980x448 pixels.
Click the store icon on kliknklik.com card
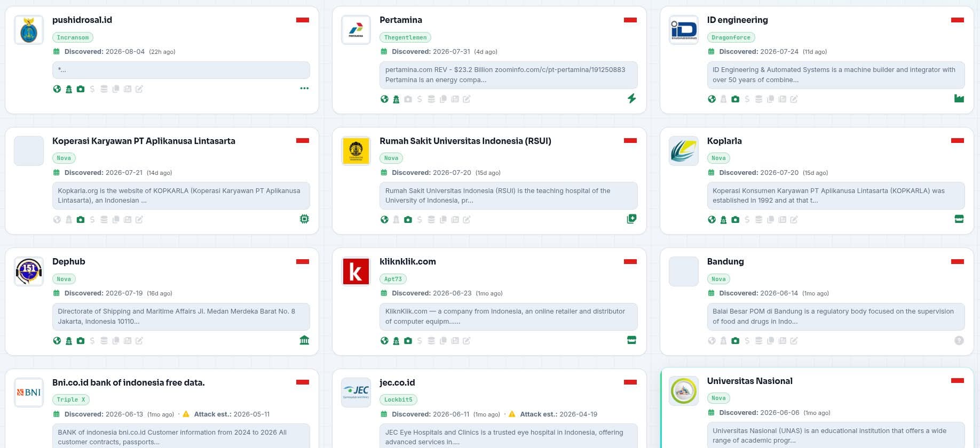[631, 340]
